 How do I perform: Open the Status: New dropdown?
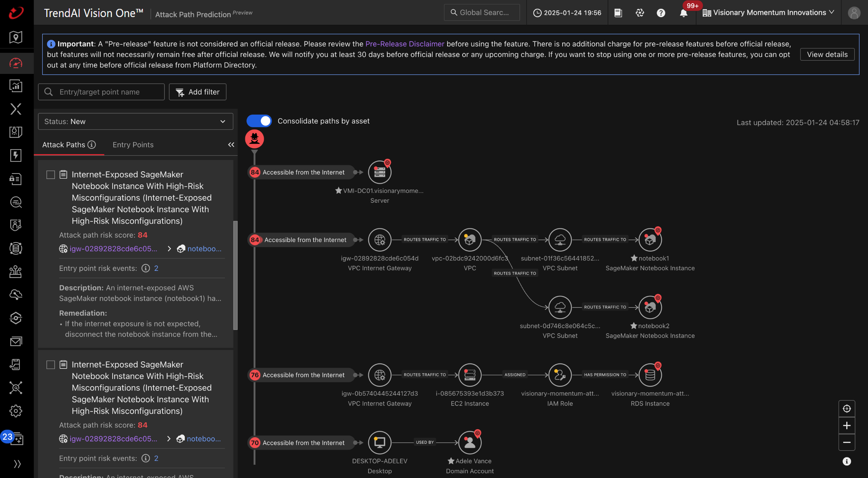click(x=135, y=121)
